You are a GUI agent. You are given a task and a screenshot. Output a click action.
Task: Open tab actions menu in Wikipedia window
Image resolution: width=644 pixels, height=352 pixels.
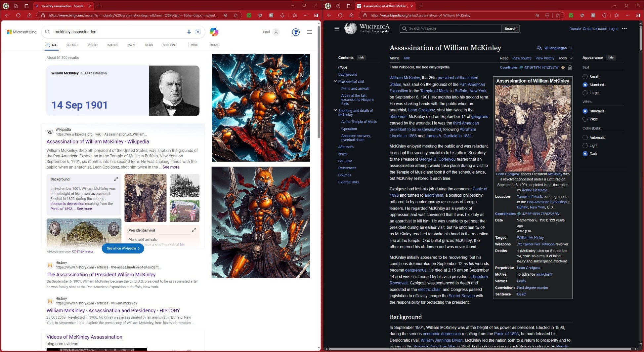(348, 6)
